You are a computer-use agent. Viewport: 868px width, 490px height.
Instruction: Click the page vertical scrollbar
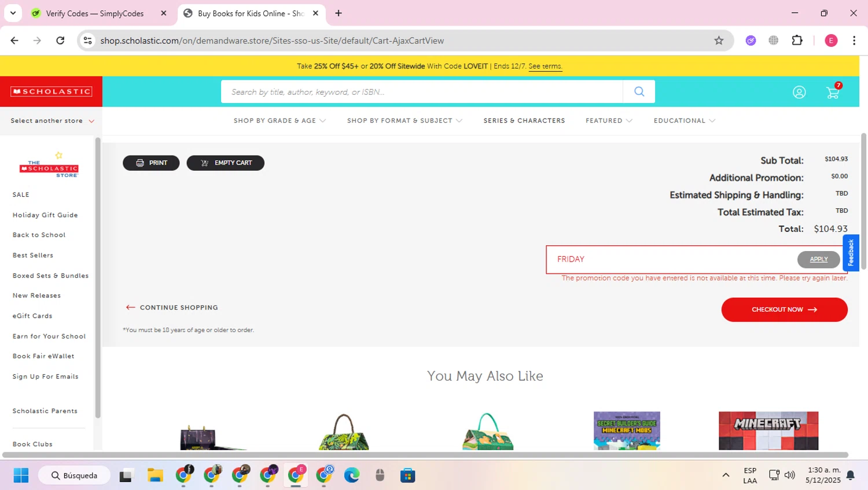(x=863, y=201)
